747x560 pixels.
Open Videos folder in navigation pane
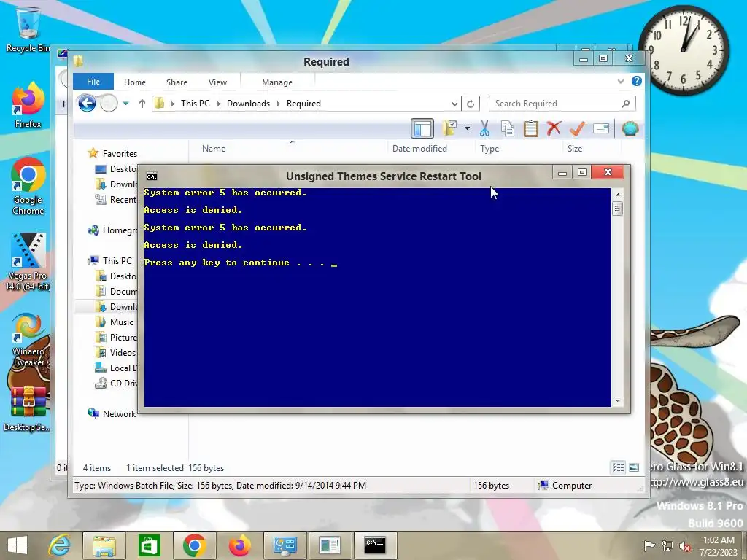pyautogui.click(x=123, y=353)
